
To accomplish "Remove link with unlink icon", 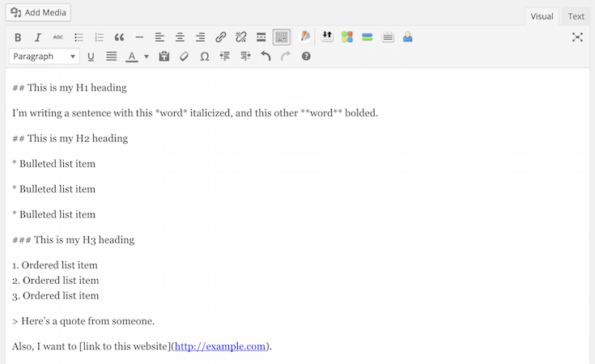I will pyautogui.click(x=241, y=37).
